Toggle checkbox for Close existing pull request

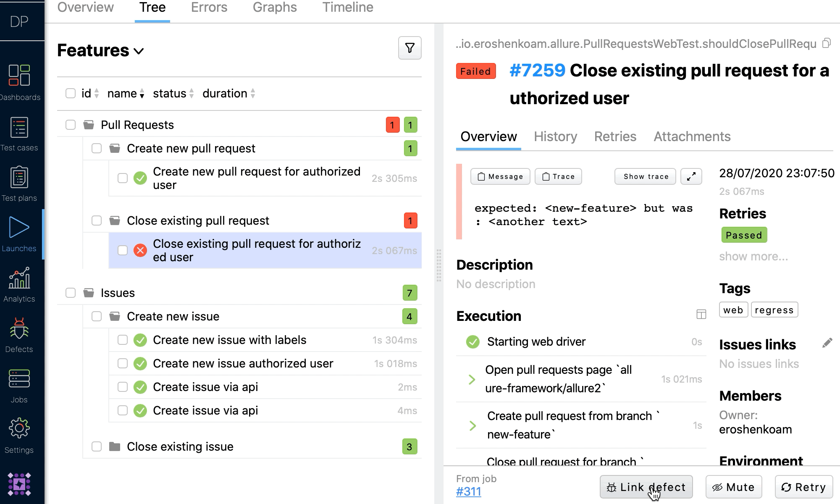[x=97, y=220]
